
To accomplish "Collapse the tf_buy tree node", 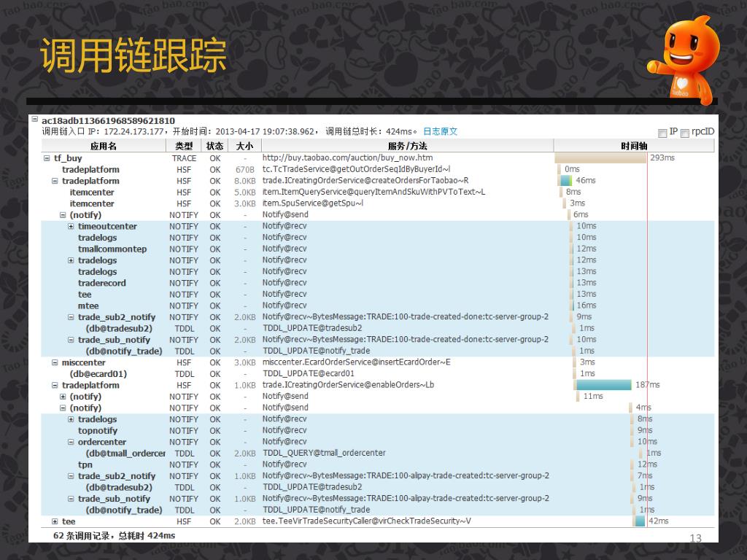I will [x=47, y=158].
